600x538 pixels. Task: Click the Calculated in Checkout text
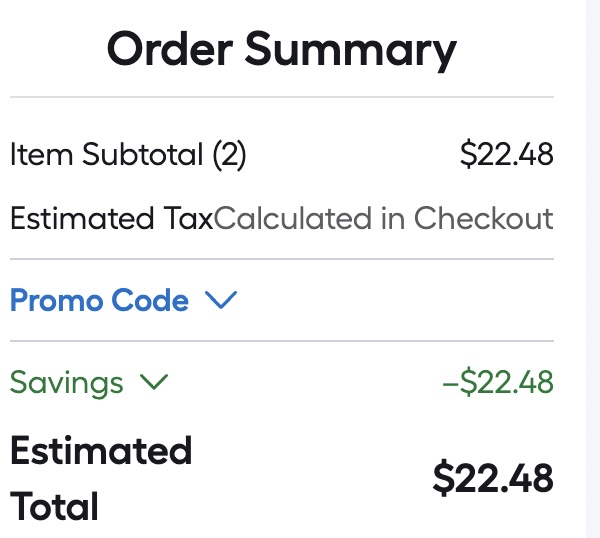(x=383, y=218)
